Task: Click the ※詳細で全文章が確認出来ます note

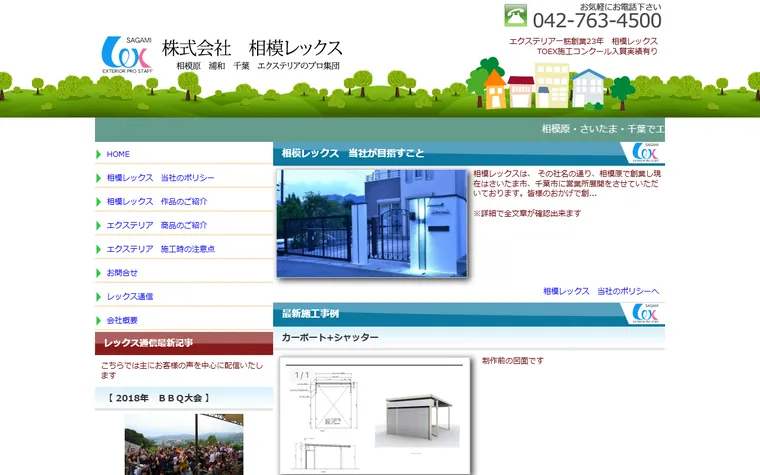Action: click(x=527, y=213)
